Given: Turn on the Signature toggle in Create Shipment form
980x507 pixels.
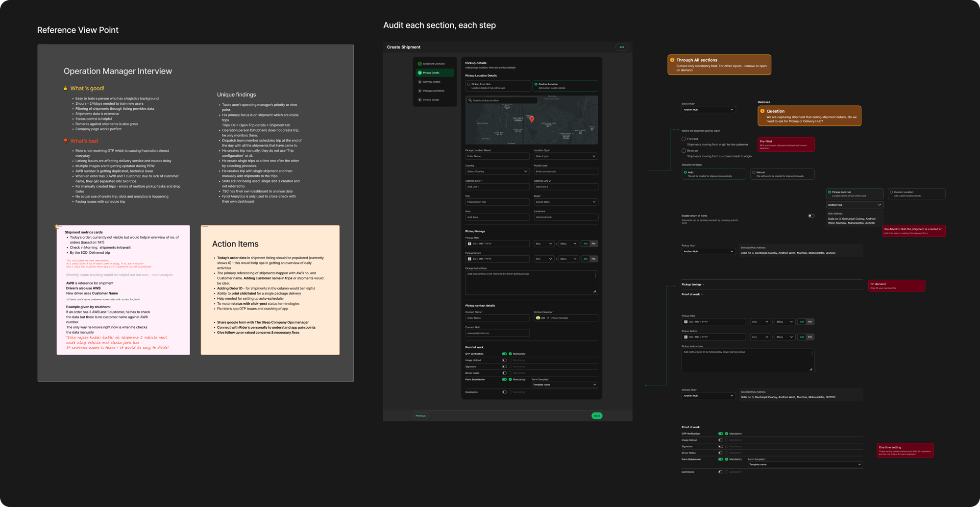Looking at the screenshot, I should coord(504,366).
